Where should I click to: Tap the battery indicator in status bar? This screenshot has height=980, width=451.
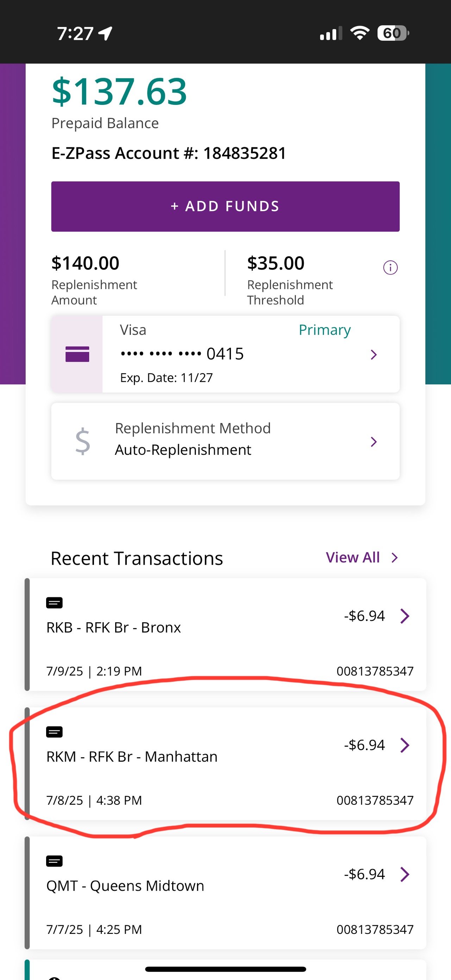[x=393, y=33]
